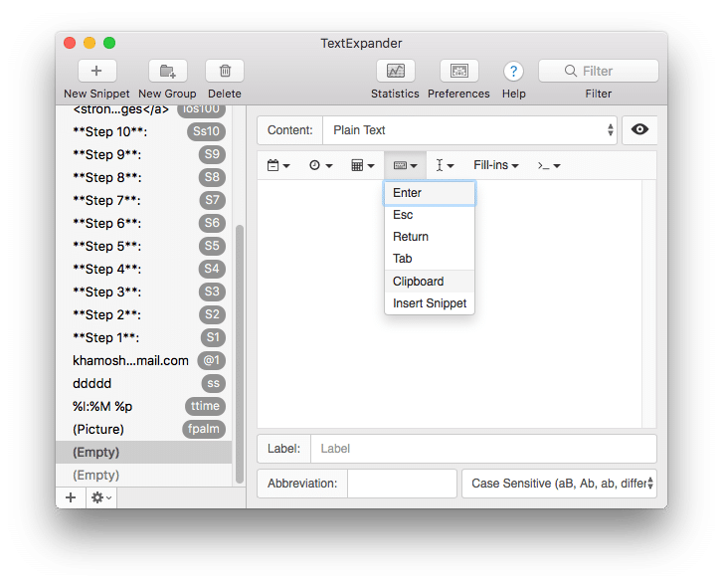Open the time insertion clock menu
This screenshot has width=723, height=588.
pos(320,165)
